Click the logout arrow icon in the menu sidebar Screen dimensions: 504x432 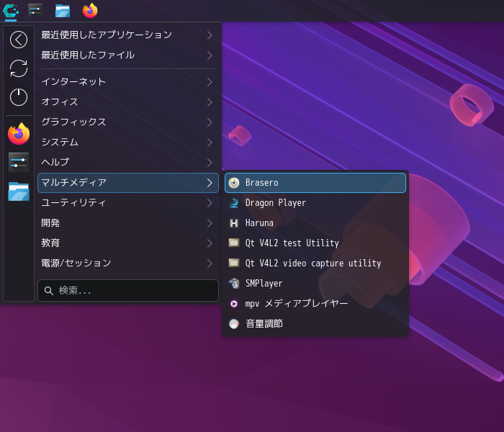[x=19, y=40]
